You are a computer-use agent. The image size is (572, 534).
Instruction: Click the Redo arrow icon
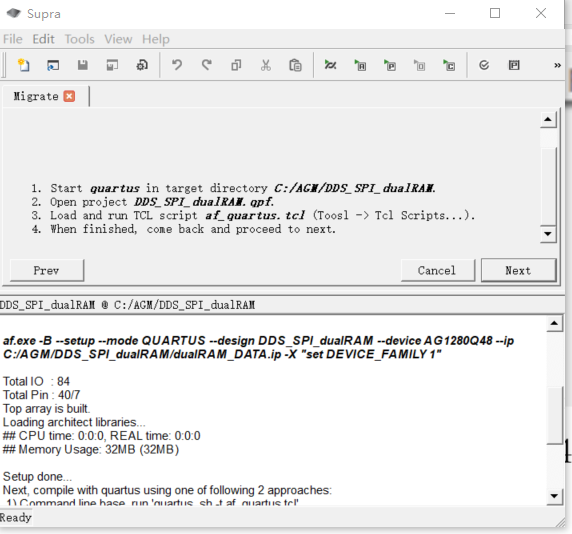click(x=206, y=65)
